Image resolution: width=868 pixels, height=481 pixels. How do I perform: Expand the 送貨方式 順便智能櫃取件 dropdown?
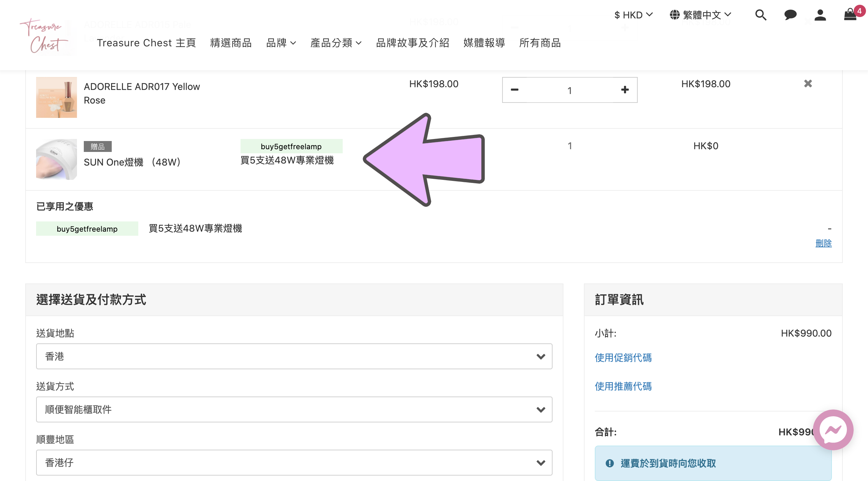(294, 409)
